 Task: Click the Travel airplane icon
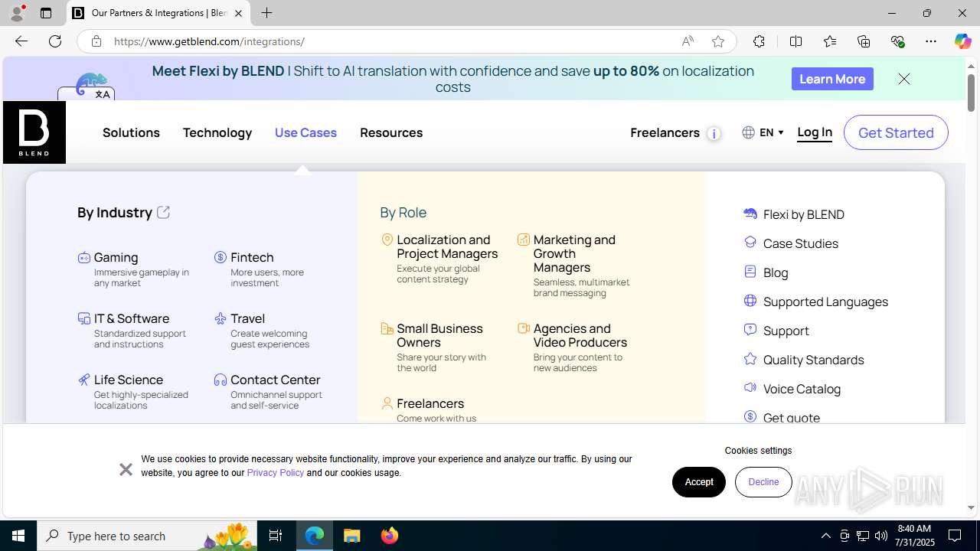[x=220, y=318]
